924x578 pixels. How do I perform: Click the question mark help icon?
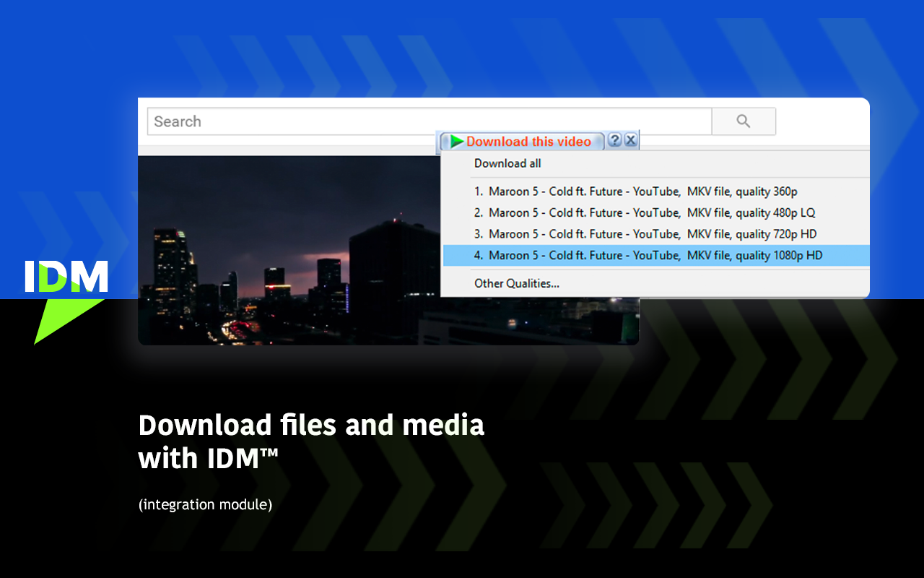click(x=614, y=140)
